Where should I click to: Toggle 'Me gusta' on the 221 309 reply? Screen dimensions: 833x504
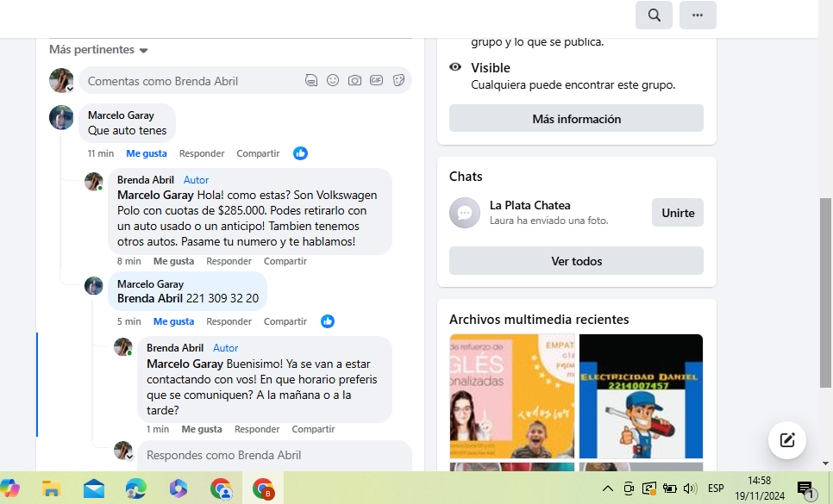click(x=173, y=321)
